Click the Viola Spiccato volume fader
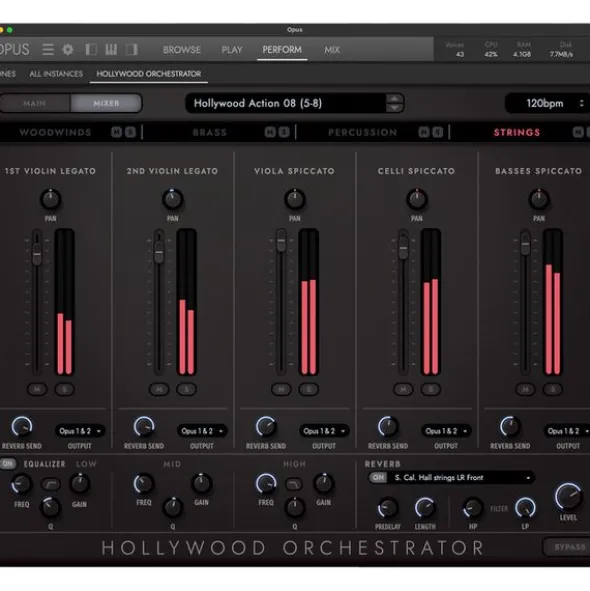The image size is (590, 591). [281, 240]
